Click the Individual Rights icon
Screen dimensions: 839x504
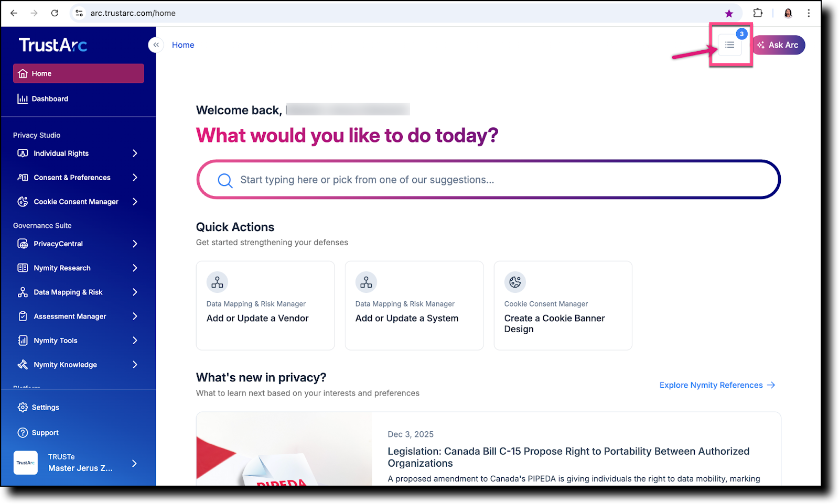point(23,153)
